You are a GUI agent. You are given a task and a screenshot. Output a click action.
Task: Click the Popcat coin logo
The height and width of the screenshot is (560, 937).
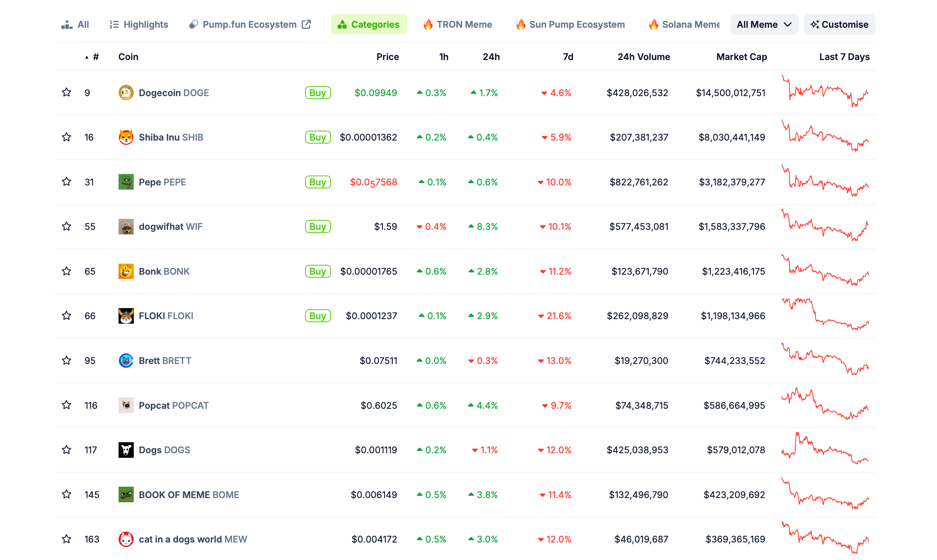[126, 405]
